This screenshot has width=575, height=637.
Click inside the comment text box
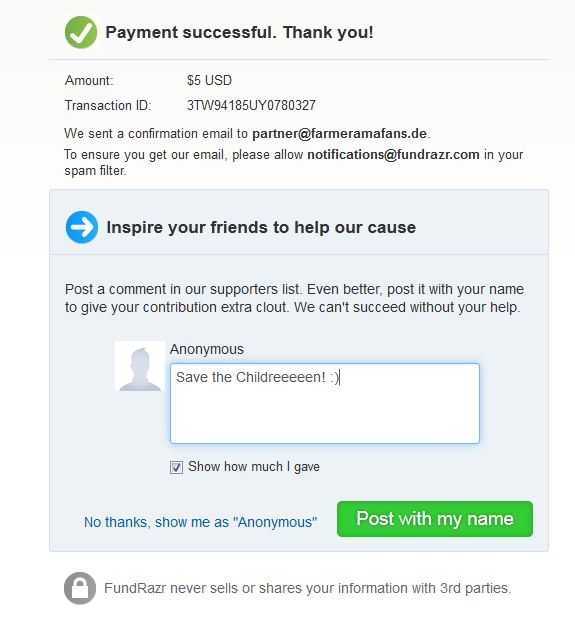pyautogui.click(x=325, y=403)
